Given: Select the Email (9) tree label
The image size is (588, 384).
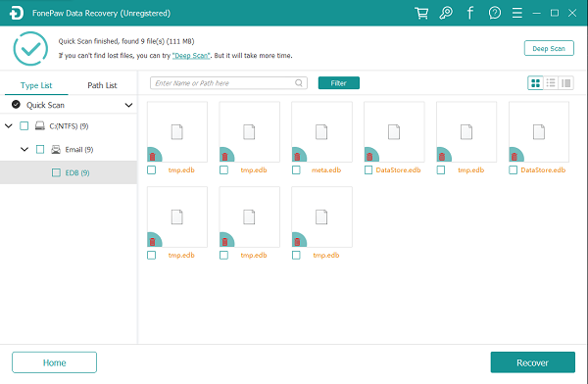Looking at the screenshot, I should click(79, 150).
